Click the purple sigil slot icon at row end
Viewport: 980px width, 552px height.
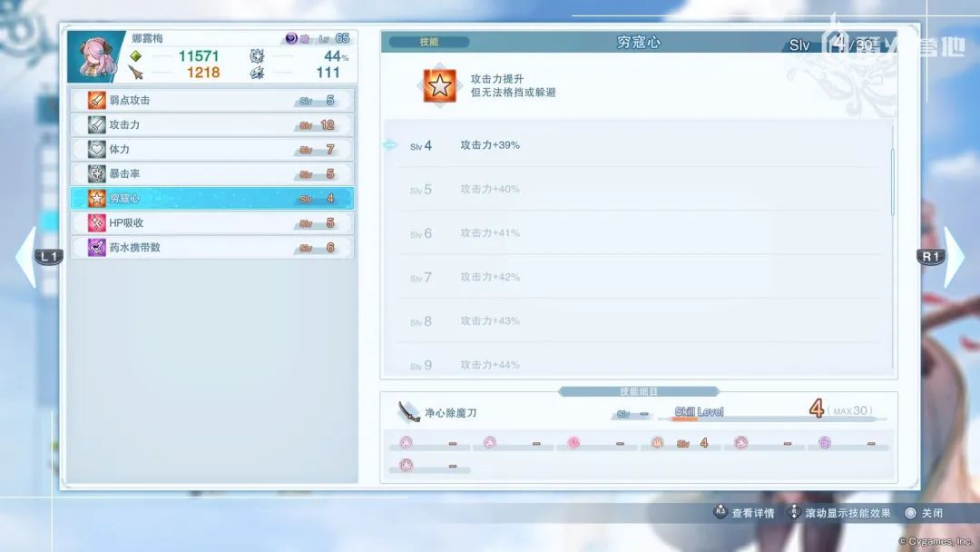pos(824,443)
